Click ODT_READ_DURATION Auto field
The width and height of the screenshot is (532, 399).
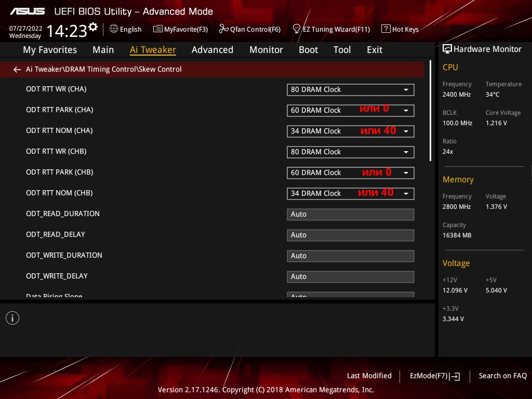[351, 215]
